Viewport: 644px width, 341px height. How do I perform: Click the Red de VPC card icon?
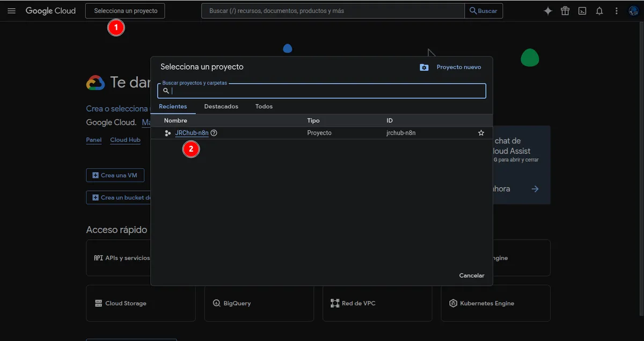(x=335, y=303)
